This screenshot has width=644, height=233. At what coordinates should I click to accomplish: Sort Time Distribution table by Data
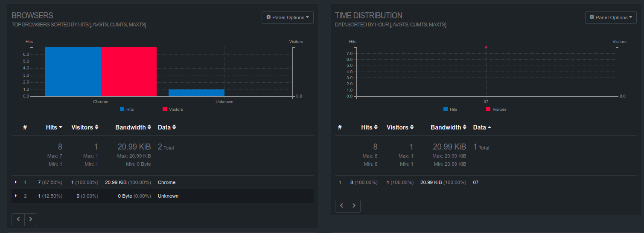(x=482, y=127)
